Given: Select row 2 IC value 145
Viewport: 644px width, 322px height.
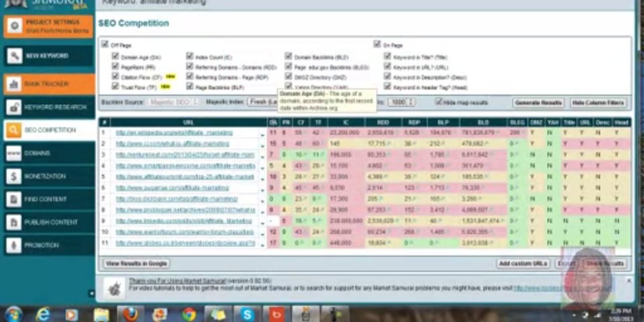Looking at the screenshot, I should (346, 144).
